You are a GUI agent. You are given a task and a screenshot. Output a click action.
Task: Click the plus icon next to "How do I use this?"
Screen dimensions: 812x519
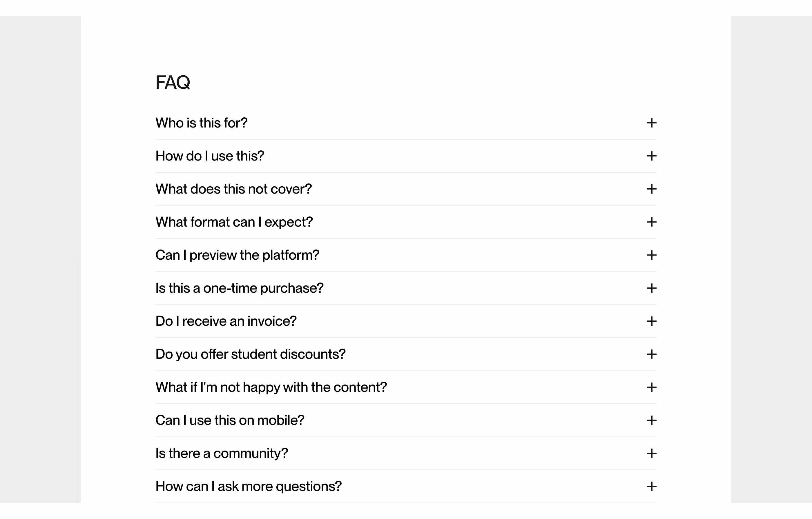[652, 156]
